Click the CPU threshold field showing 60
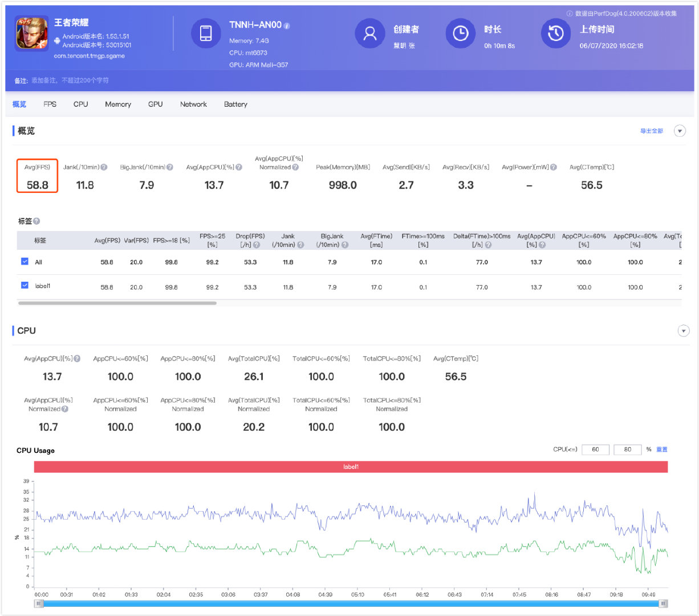 (595, 449)
